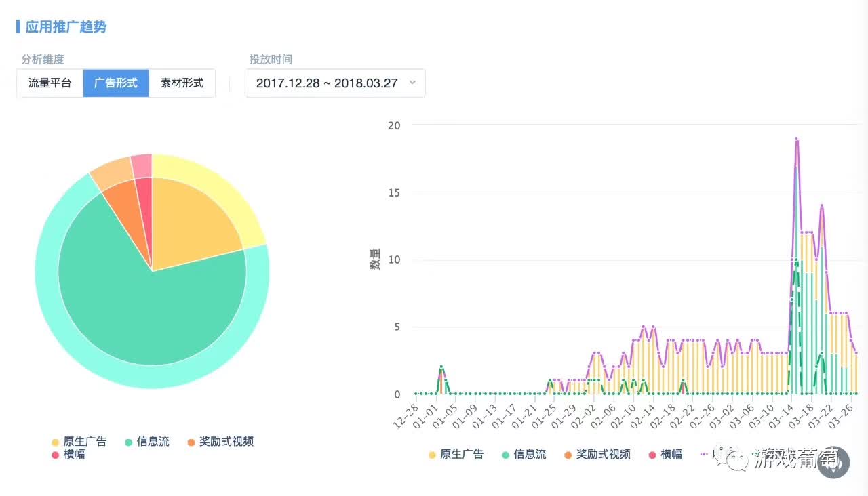868x496 pixels.
Task: Open the 投放时间 date range dropdown
Action: (335, 83)
